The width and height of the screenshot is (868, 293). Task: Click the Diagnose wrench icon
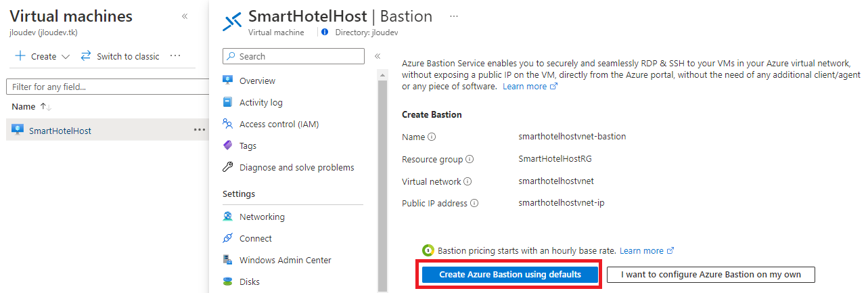(227, 167)
